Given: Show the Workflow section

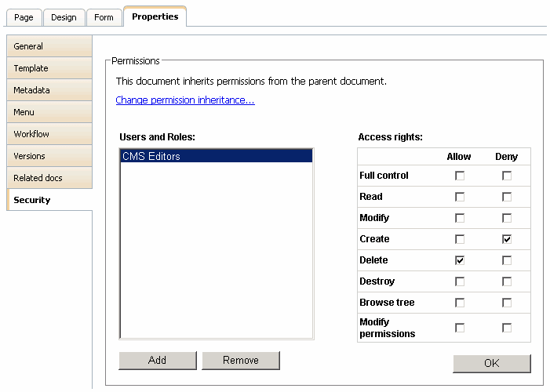Looking at the screenshot, I should coord(49,134).
